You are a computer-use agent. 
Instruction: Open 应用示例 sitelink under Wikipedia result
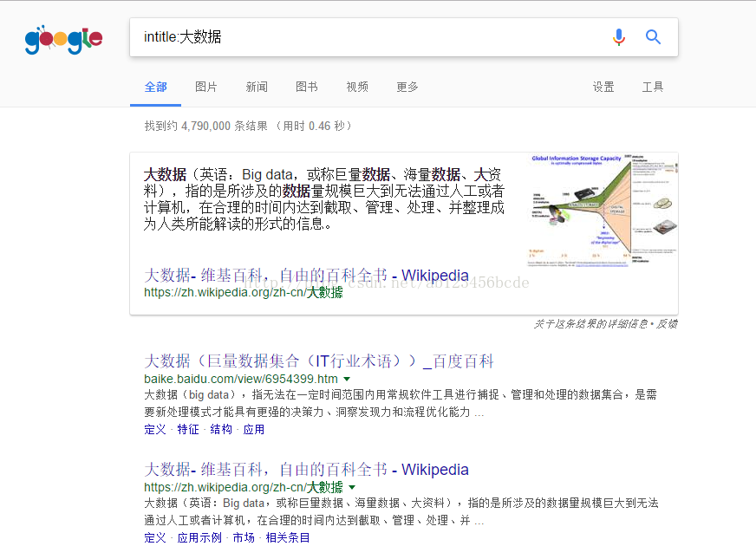tap(199, 538)
